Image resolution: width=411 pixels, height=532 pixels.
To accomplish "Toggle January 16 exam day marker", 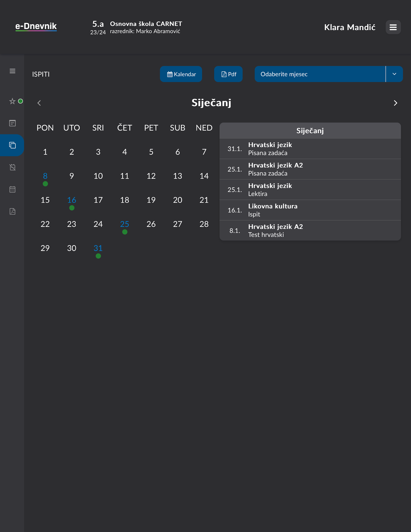I will [x=72, y=208].
